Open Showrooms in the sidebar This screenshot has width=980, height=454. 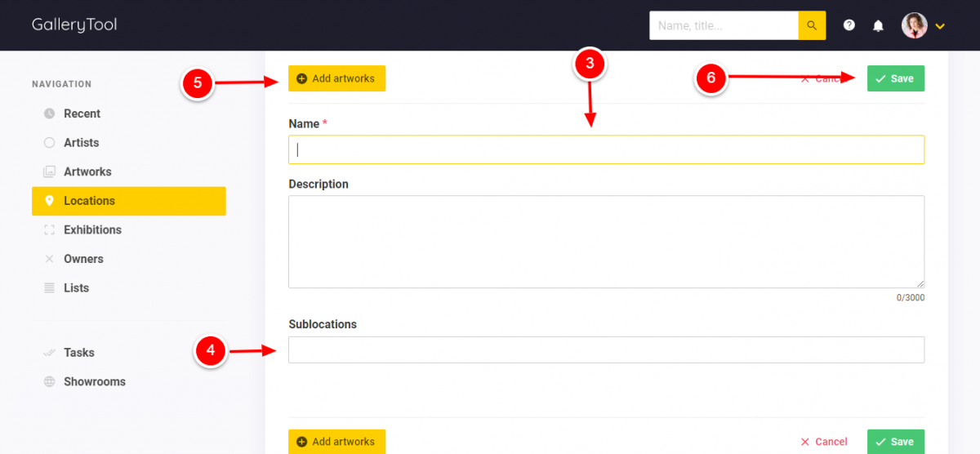coord(95,382)
